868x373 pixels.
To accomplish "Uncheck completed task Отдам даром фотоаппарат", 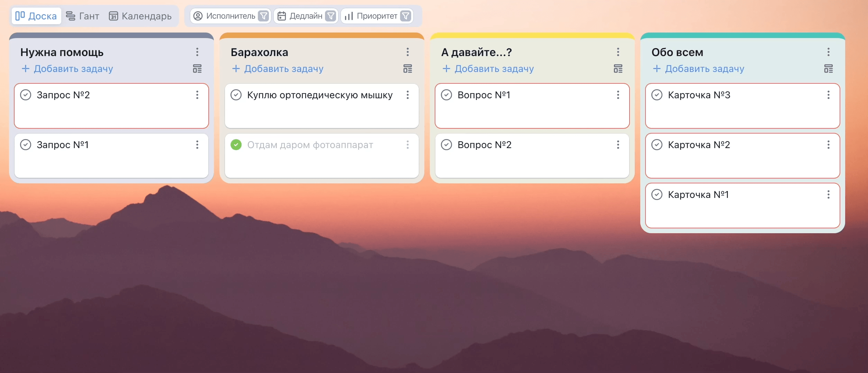I will point(236,145).
